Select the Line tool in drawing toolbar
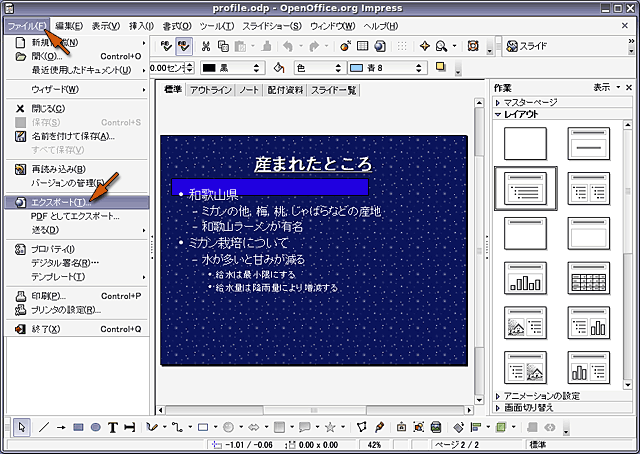 [44, 427]
